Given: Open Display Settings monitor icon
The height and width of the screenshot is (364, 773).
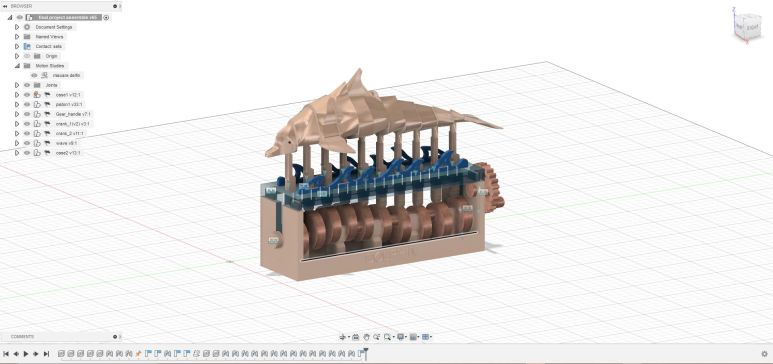Looking at the screenshot, I should 400,337.
